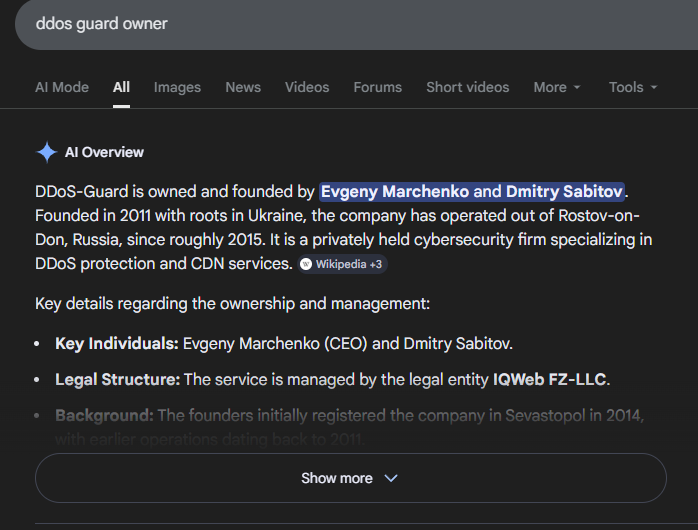
Task: Click the Show more chevron arrow
Action: point(391,478)
